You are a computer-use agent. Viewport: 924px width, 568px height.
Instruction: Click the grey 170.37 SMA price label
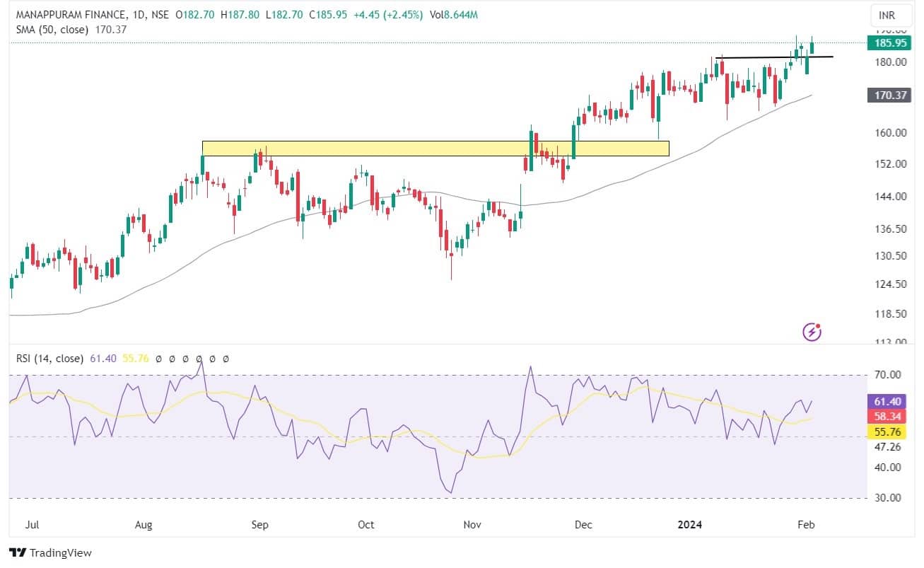tap(890, 95)
